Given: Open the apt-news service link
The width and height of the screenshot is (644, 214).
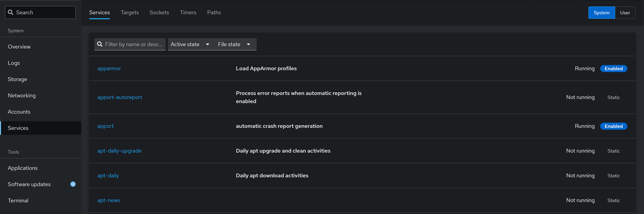Looking at the screenshot, I should click(x=109, y=200).
